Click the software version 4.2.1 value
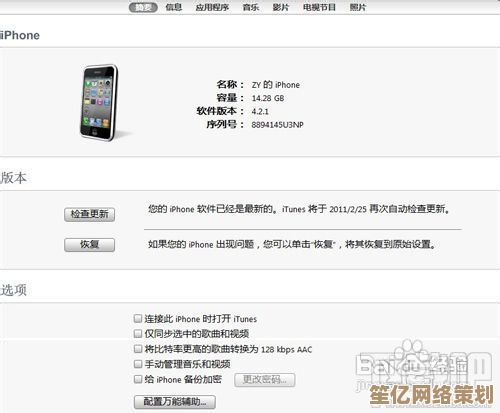Viewport: 500px width, 413px height. coord(260,111)
